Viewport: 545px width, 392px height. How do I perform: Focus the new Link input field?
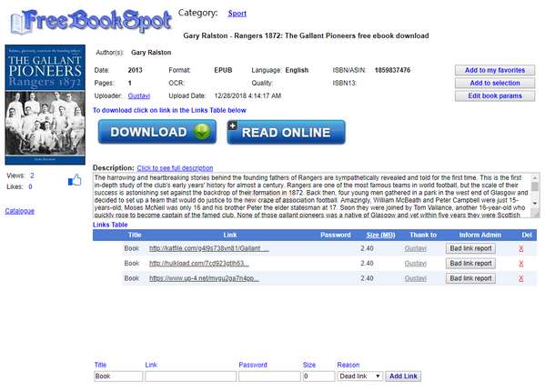(x=191, y=377)
